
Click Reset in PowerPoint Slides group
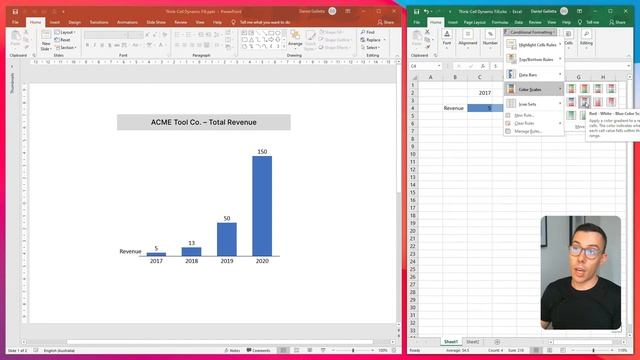(x=63, y=40)
